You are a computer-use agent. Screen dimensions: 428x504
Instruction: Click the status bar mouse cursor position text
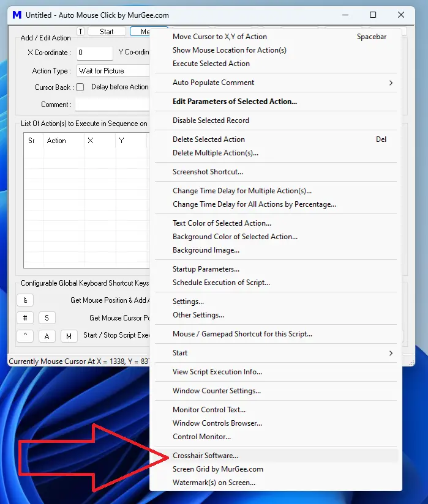pos(79,361)
